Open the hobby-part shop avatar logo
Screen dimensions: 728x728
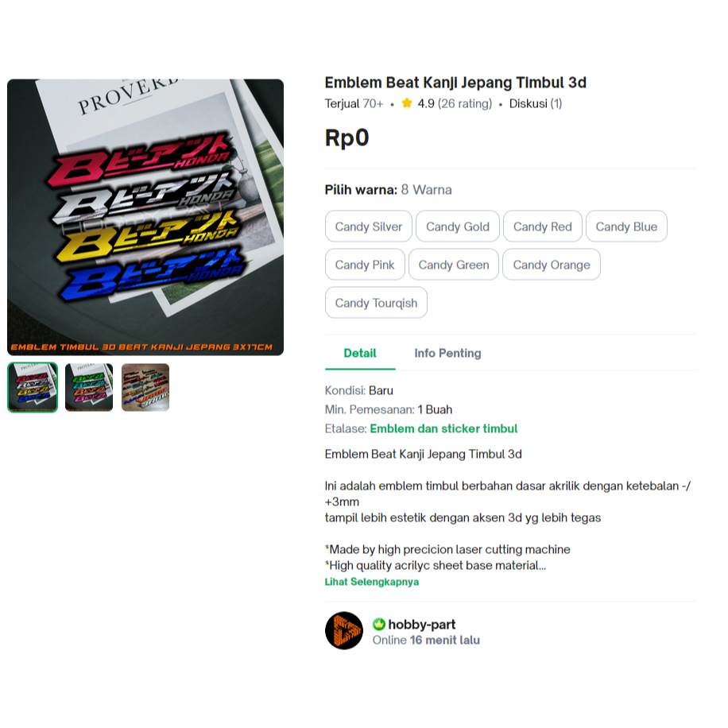[x=344, y=630]
